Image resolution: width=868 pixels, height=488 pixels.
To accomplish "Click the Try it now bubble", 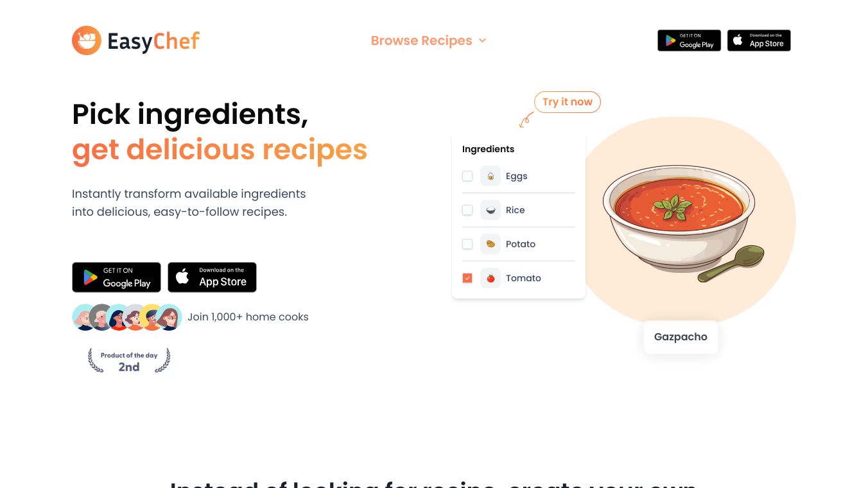I will click(568, 102).
